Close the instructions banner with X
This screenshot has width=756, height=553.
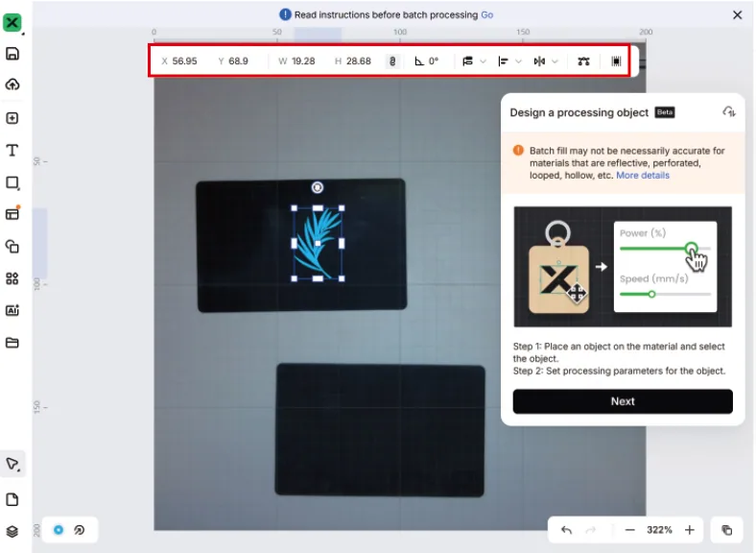point(737,15)
